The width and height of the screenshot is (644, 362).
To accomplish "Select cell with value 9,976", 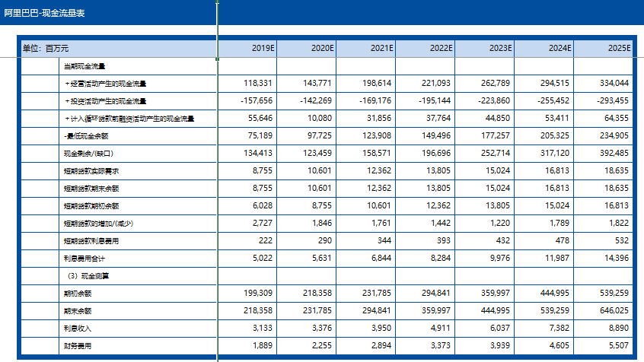I will point(485,259).
